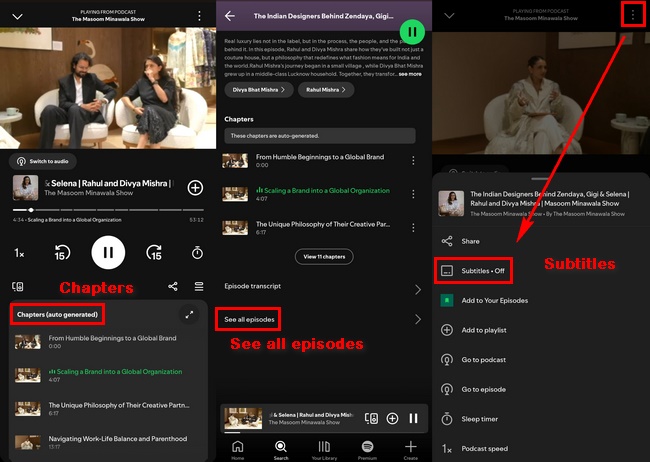Click the View 11 chapters button

coord(323,257)
